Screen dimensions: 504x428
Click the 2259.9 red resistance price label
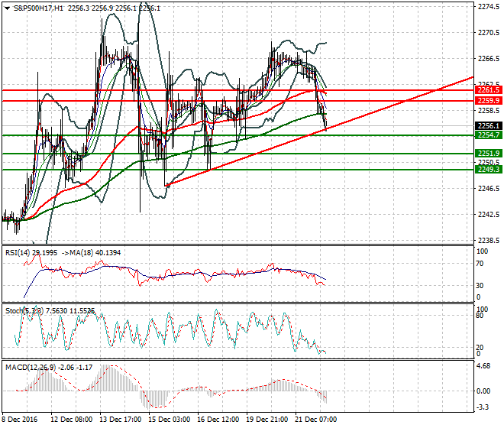488,101
